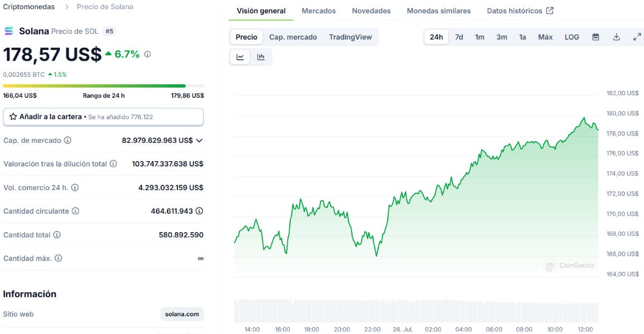Viewport: 644px width, 334px height.
Task: Expand the market cap dropdown chevron
Action: pos(199,140)
